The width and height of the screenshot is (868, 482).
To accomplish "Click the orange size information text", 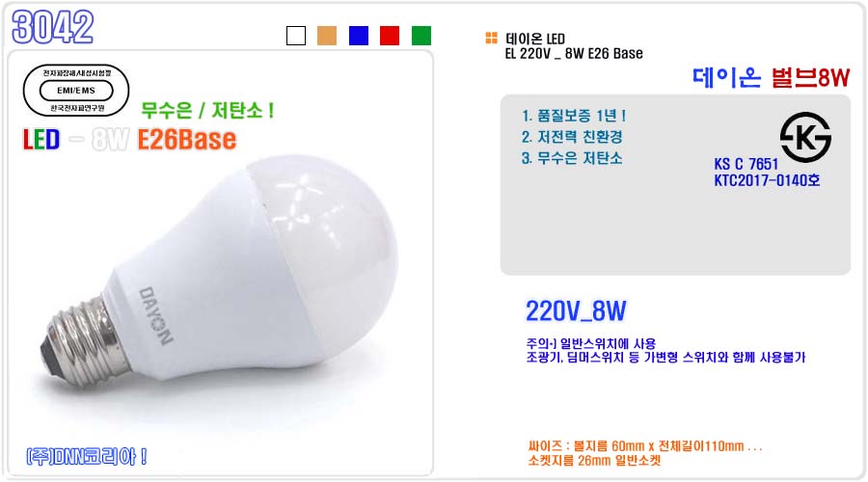I will [645, 453].
